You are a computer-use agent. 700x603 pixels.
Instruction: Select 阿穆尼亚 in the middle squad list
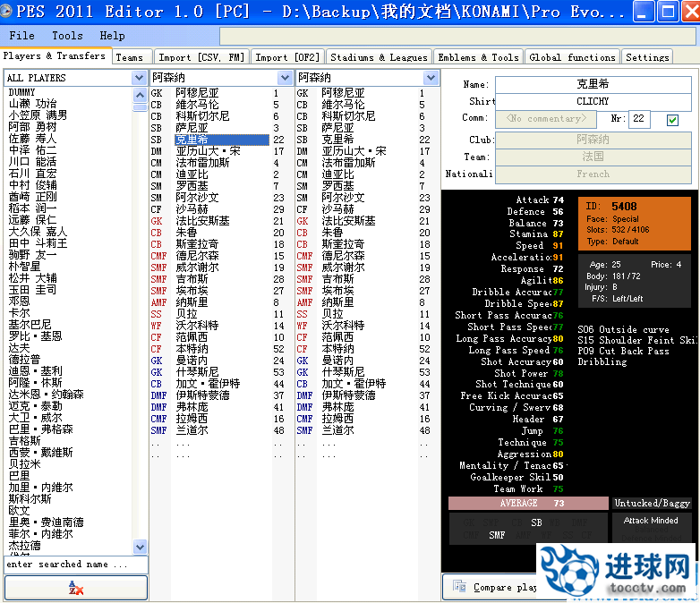tap(197, 93)
